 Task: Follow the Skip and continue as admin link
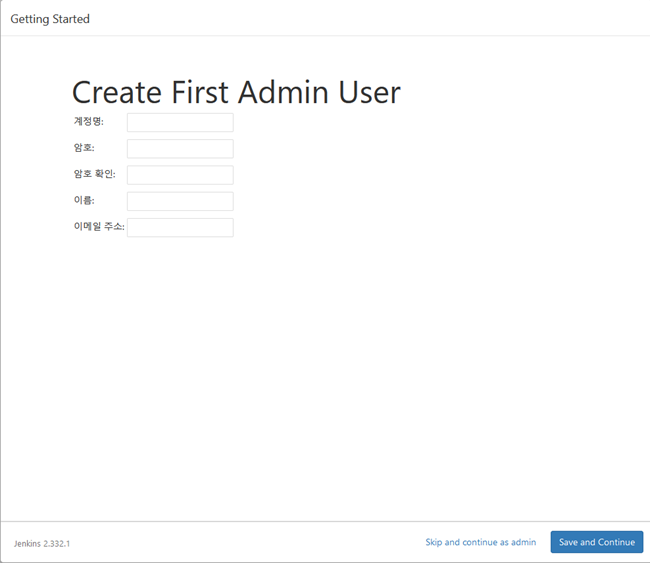[x=480, y=542]
